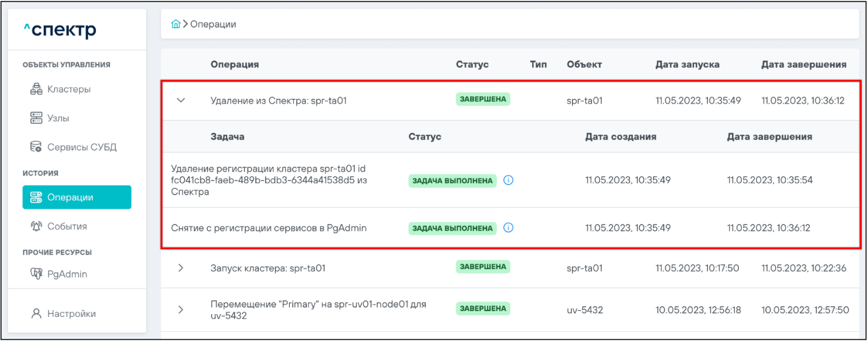The height and width of the screenshot is (341, 868).
Task: Expand the 'Перемещение Primary' operation row
Action: pyautogui.click(x=181, y=309)
